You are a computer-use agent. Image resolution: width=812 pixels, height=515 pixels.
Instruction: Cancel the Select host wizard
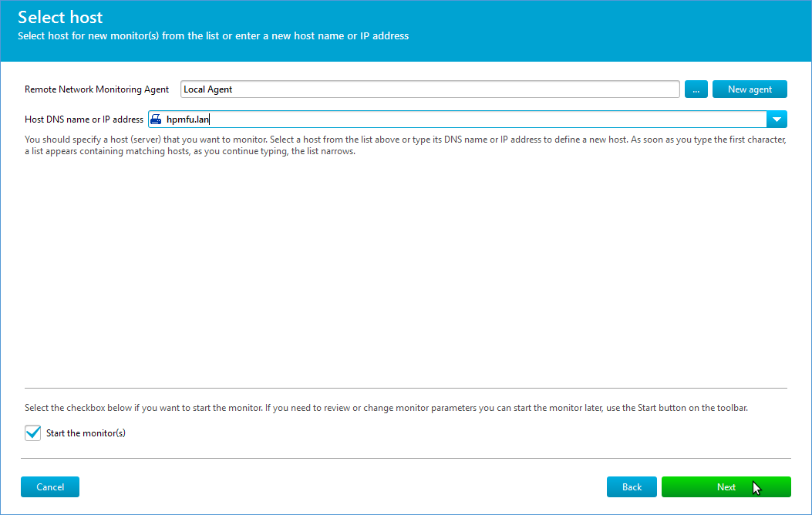[50, 487]
